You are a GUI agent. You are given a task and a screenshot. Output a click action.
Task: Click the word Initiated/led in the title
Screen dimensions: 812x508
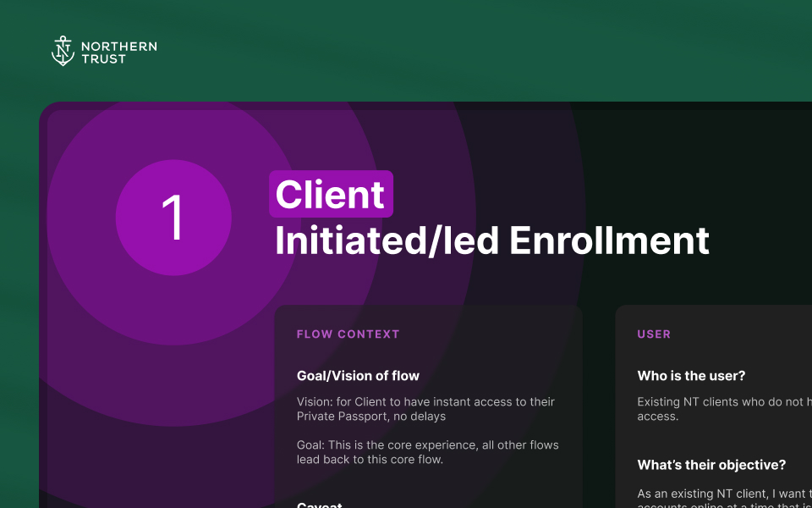[x=387, y=240]
